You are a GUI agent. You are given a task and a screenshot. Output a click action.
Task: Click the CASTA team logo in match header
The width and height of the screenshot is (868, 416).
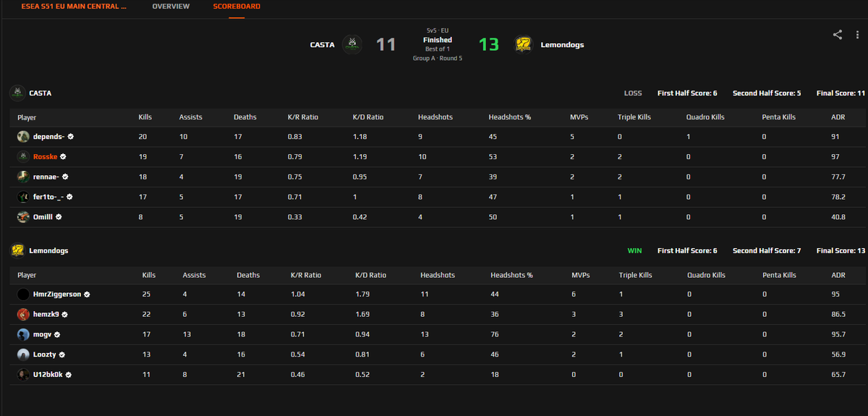pyautogui.click(x=352, y=45)
